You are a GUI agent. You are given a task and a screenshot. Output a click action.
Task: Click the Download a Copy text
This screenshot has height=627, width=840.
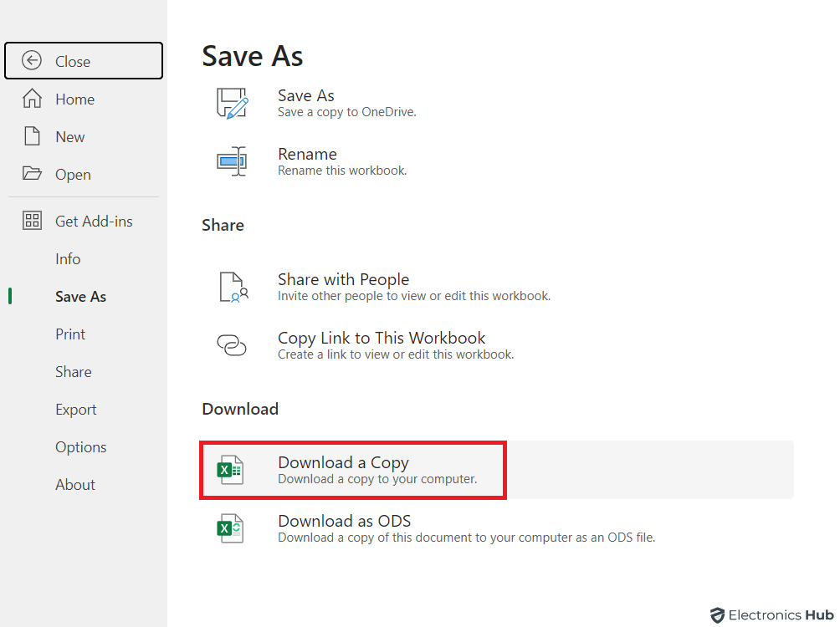343,462
